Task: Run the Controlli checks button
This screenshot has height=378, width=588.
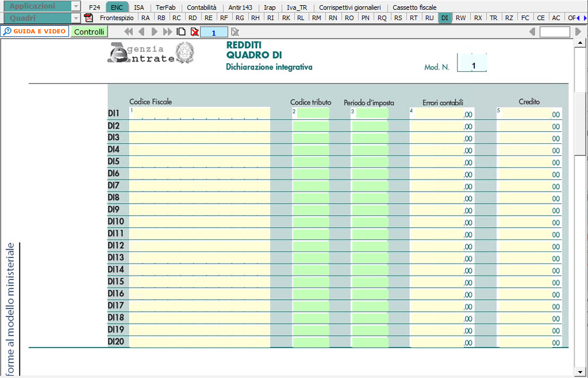Action: tap(89, 32)
